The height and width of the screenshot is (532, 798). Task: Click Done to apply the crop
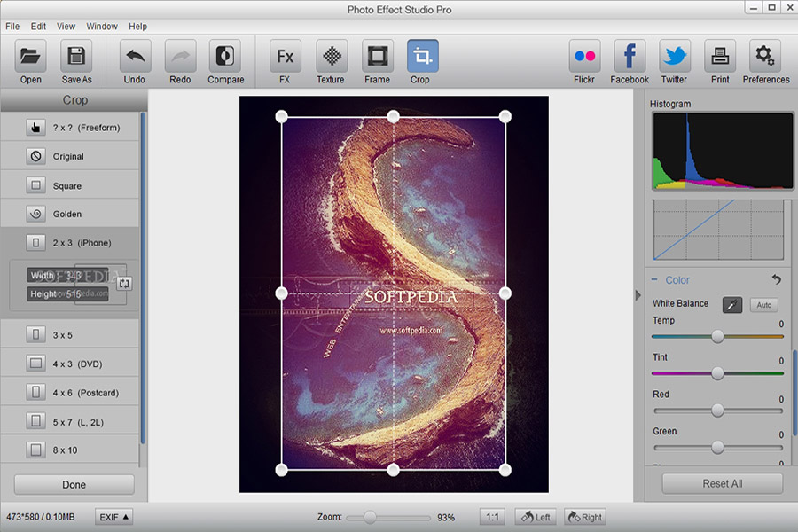(74, 485)
